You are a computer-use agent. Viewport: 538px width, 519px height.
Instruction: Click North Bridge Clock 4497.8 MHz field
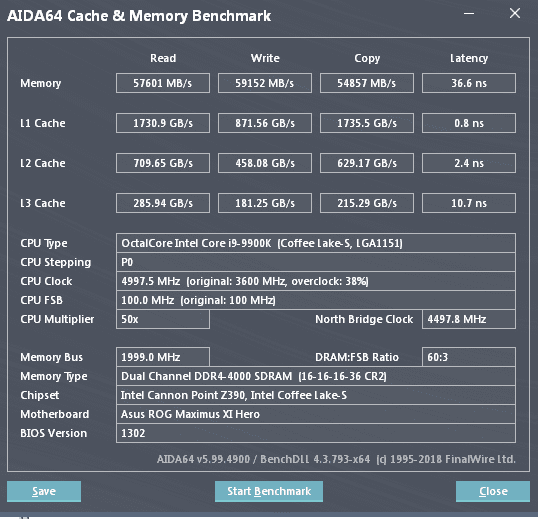coord(469,319)
